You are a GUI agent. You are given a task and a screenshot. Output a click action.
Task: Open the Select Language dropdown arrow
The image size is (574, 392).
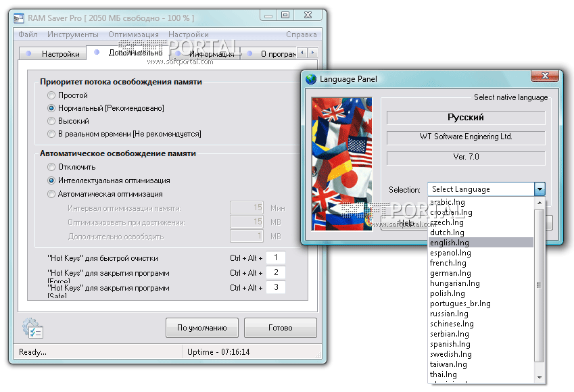point(540,190)
